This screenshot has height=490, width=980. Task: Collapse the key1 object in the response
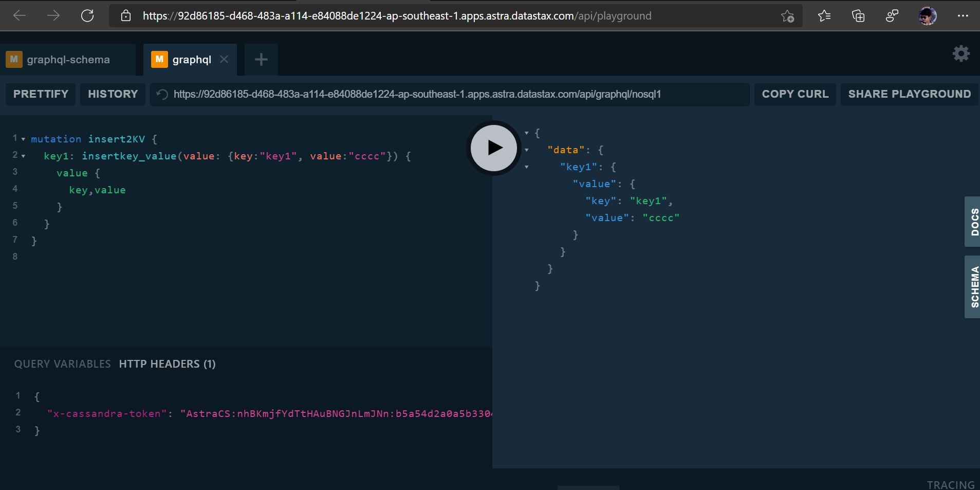click(527, 167)
